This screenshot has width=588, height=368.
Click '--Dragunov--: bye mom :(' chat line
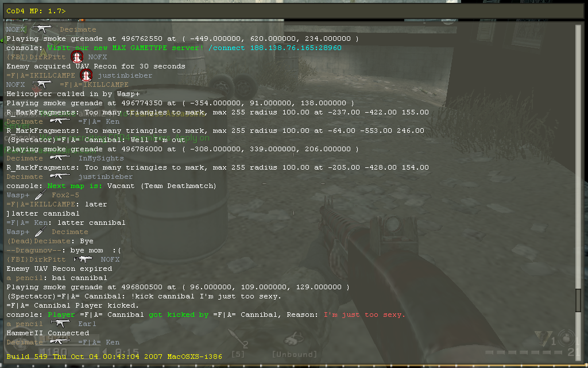click(x=64, y=250)
